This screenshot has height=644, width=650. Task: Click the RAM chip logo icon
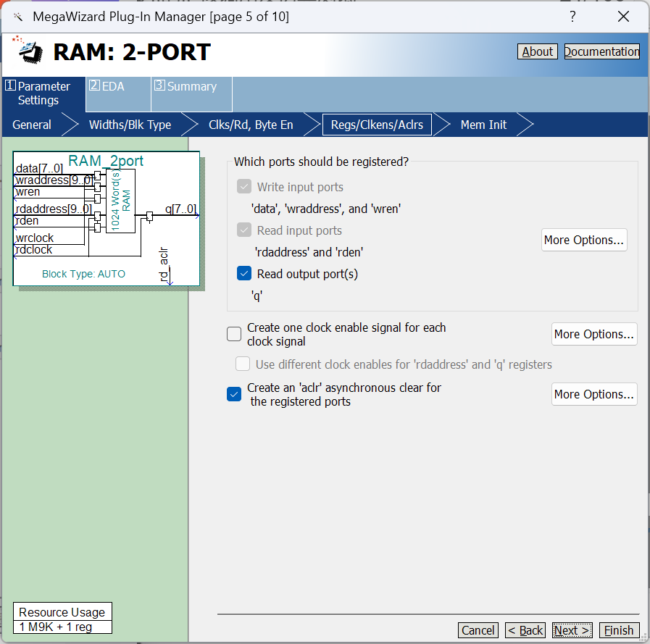click(x=28, y=51)
